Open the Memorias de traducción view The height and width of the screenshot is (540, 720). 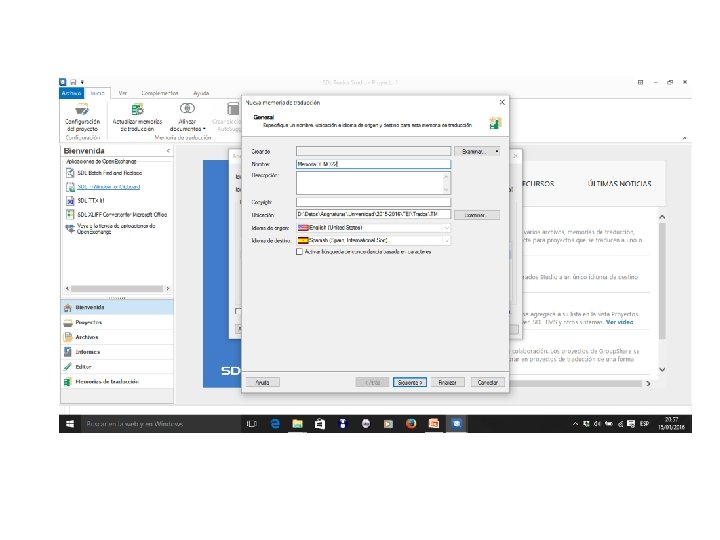point(117,382)
